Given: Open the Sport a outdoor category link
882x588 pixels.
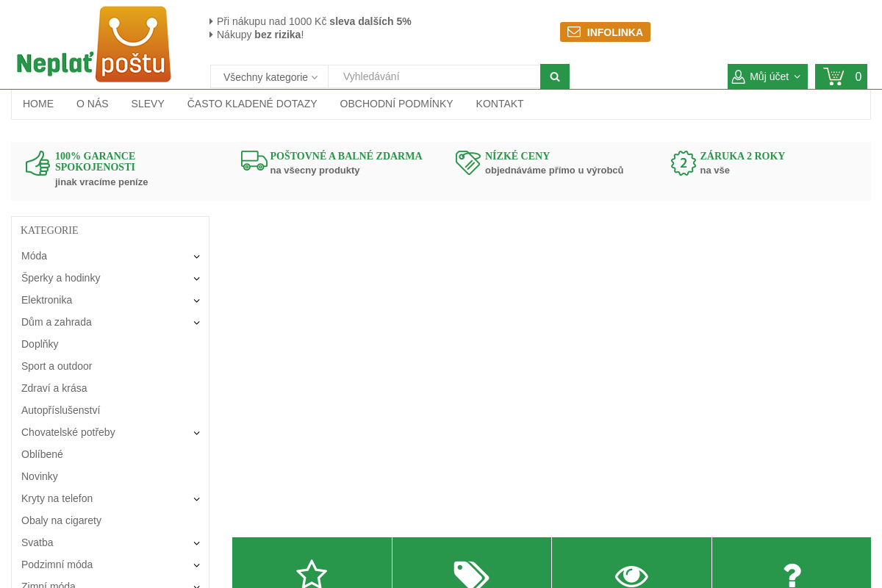Looking at the screenshot, I should pyautogui.click(x=57, y=366).
